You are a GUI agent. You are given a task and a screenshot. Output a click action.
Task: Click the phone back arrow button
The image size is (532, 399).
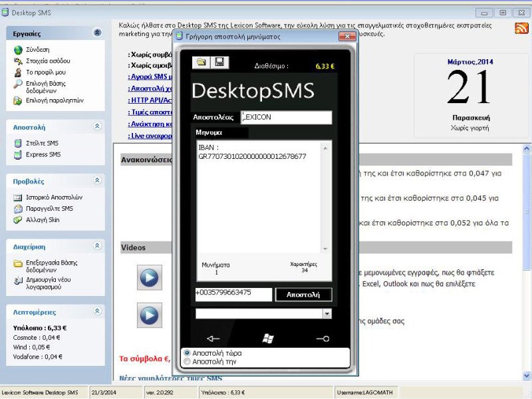(x=213, y=338)
